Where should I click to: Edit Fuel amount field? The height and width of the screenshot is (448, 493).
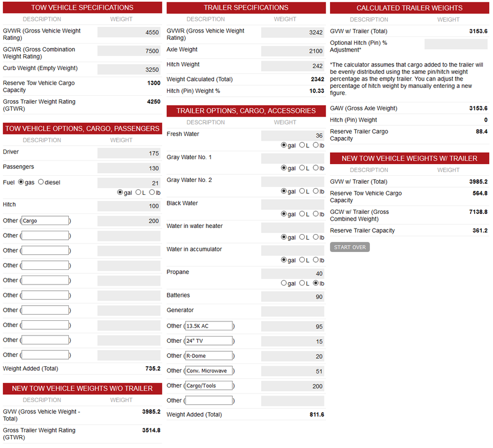[129, 184]
